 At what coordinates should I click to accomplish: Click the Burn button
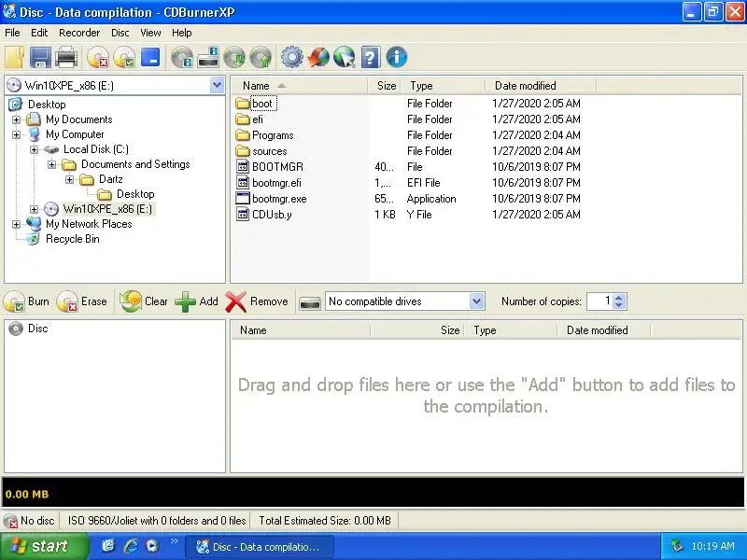27,301
